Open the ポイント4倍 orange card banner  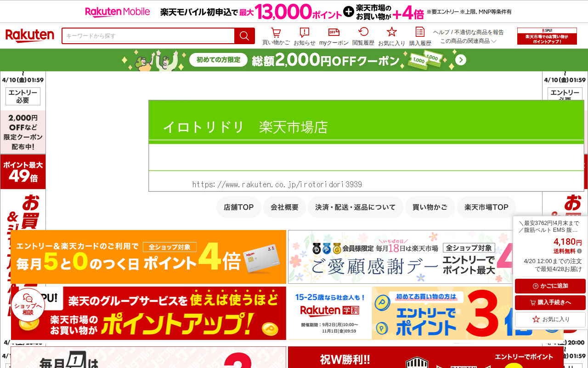click(148, 257)
